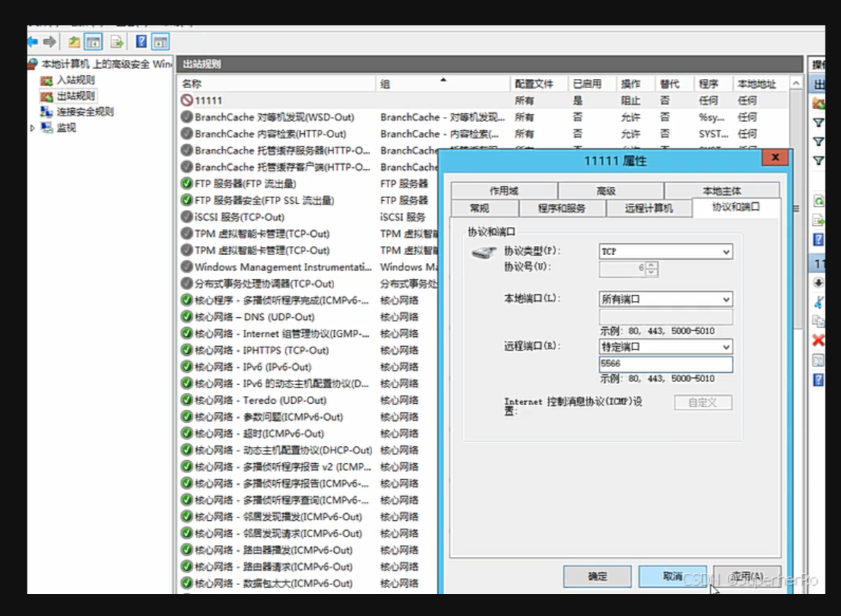Click the first filter funnel icon in the actions pane
Screen dimensions: 841x616
[x=818, y=123]
